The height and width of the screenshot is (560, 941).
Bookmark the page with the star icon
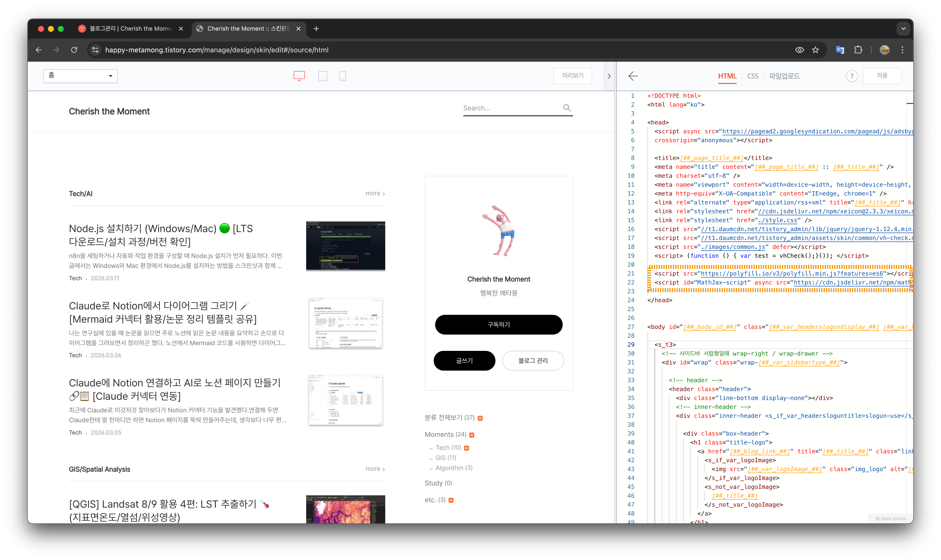(x=815, y=50)
